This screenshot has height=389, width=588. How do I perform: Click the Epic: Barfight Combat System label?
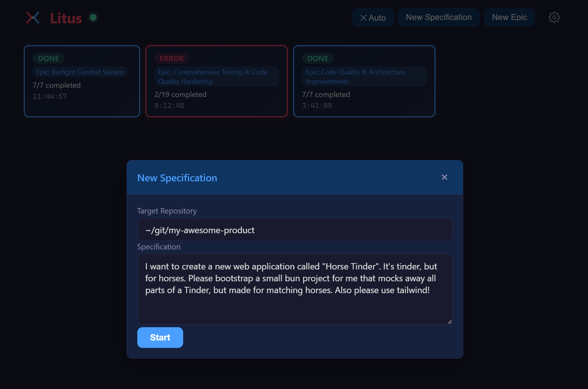(x=80, y=72)
